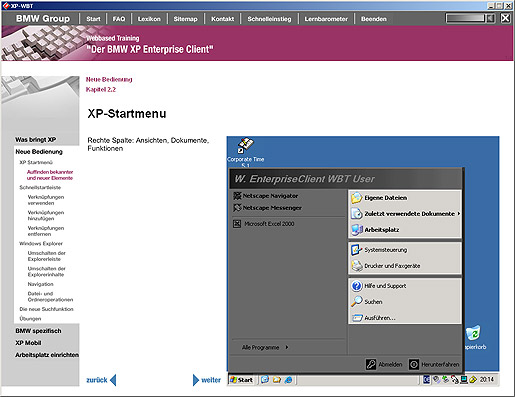The height and width of the screenshot is (397, 515).
Task: Click the Beenden menu item
Action: pyautogui.click(x=374, y=19)
